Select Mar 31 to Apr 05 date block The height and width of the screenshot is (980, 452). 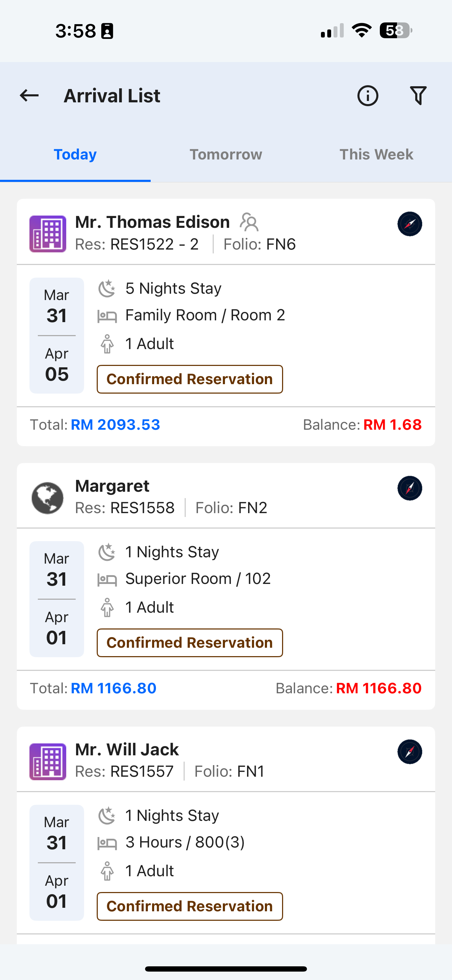(x=57, y=335)
